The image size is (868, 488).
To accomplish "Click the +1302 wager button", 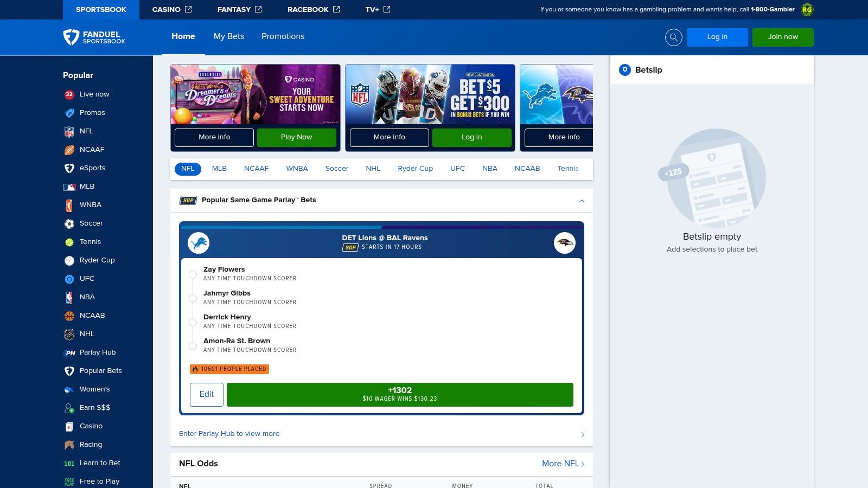I will [400, 394].
